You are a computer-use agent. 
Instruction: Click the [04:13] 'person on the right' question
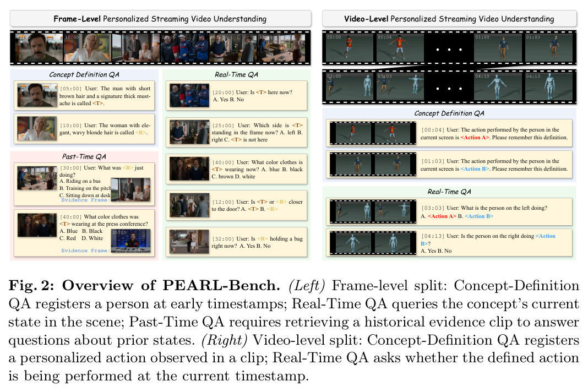pos(488,243)
